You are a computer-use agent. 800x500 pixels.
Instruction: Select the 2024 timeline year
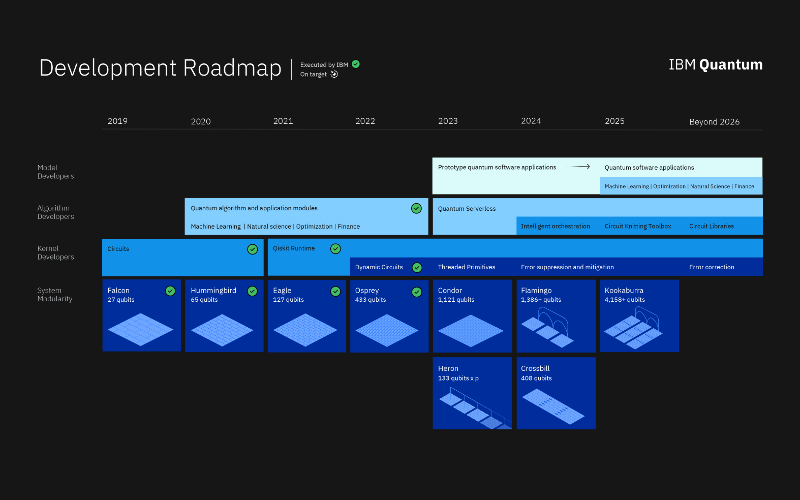531,121
